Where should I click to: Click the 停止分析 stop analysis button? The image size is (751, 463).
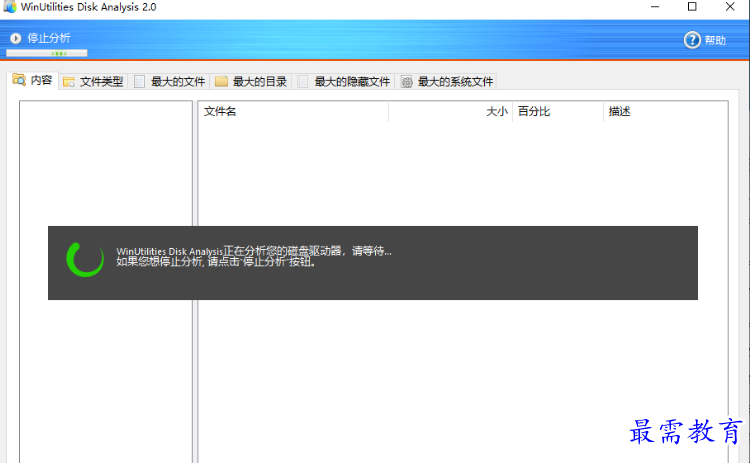point(41,38)
